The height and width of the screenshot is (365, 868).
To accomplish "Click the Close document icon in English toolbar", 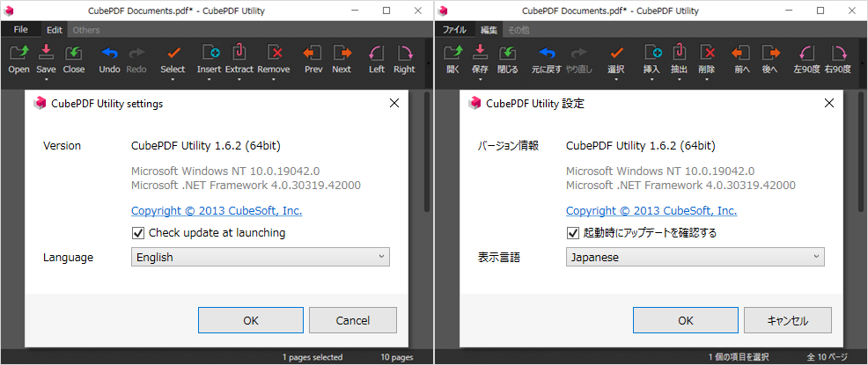I will click(x=74, y=53).
